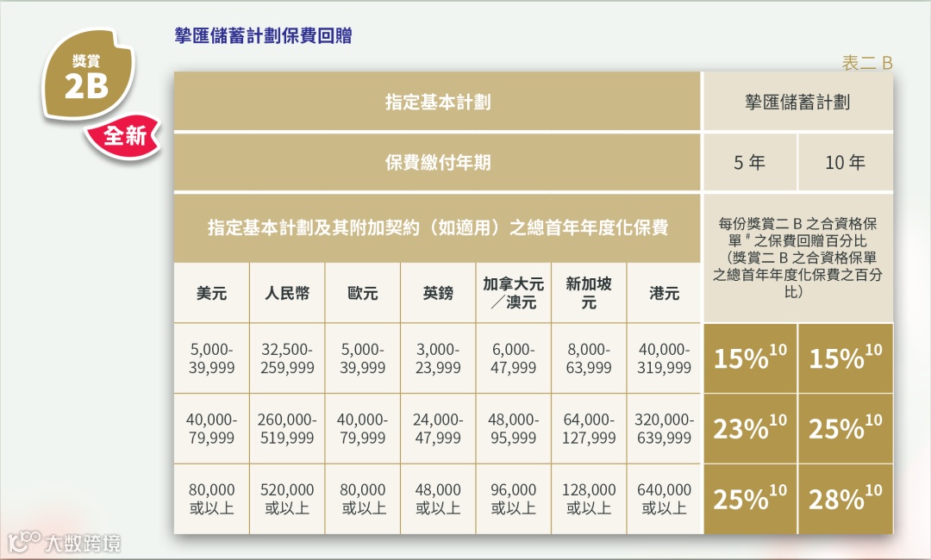Click the 保費繳付年期 header cell
Viewport: 931px width, 560px height.
click(x=438, y=163)
